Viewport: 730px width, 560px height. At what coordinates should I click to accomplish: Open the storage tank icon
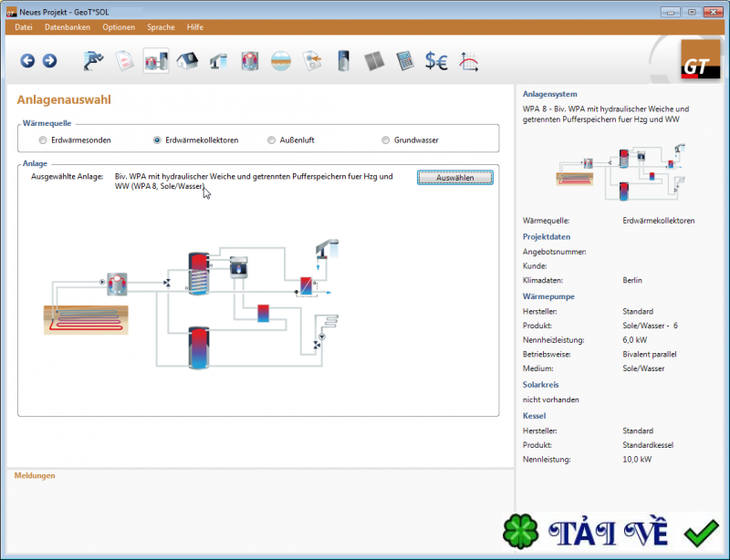tap(344, 61)
